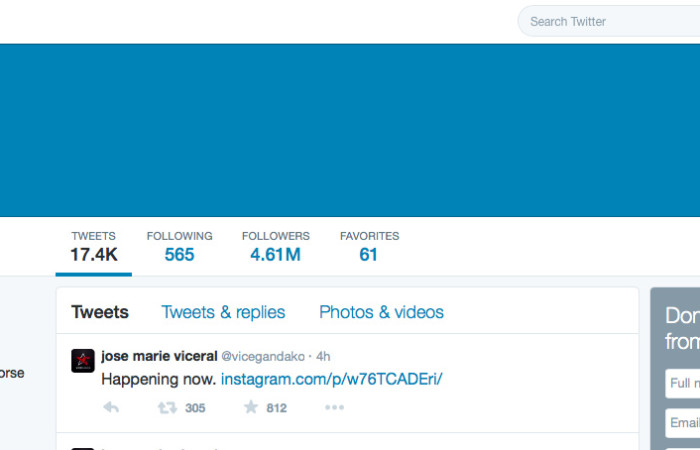This screenshot has width=700, height=450.
Task: Open the Favorites 61 tab
Action: pyautogui.click(x=369, y=247)
